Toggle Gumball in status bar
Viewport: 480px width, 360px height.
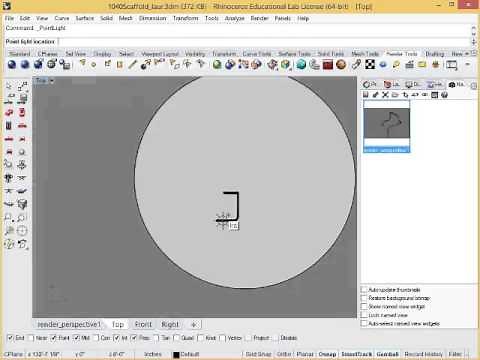(388, 354)
